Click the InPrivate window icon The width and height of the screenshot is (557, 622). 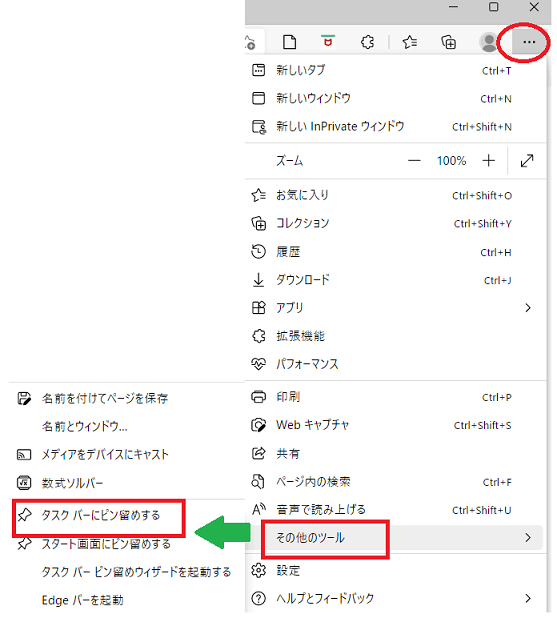pos(259,127)
